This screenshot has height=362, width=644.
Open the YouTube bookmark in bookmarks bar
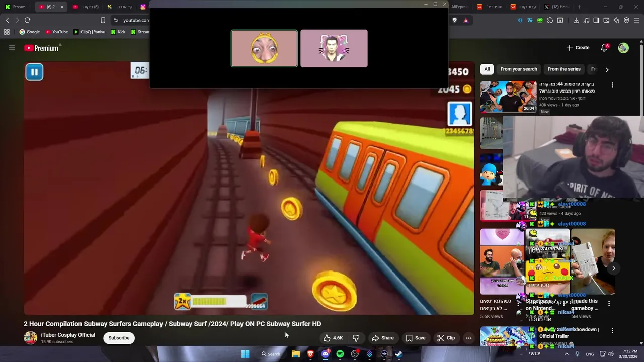click(x=56, y=32)
